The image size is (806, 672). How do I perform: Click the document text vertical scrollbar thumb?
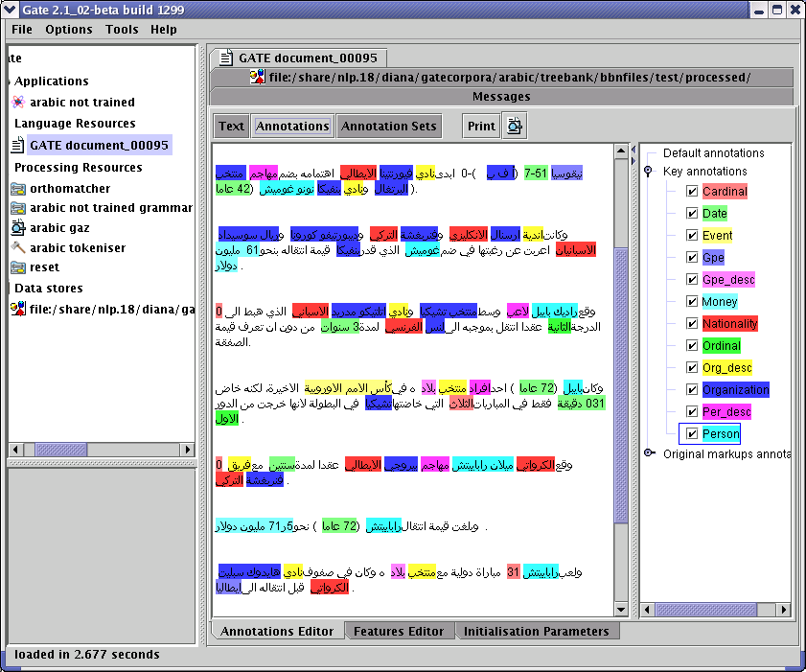click(621, 385)
